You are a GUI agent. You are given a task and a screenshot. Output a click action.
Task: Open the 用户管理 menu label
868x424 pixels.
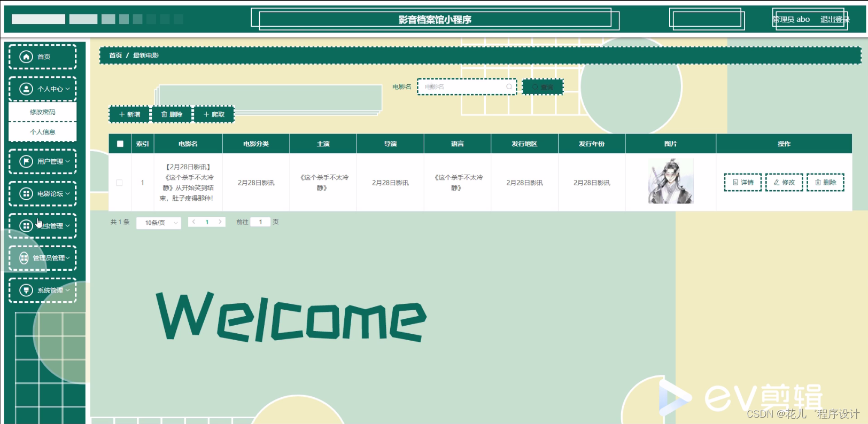point(50,161)
